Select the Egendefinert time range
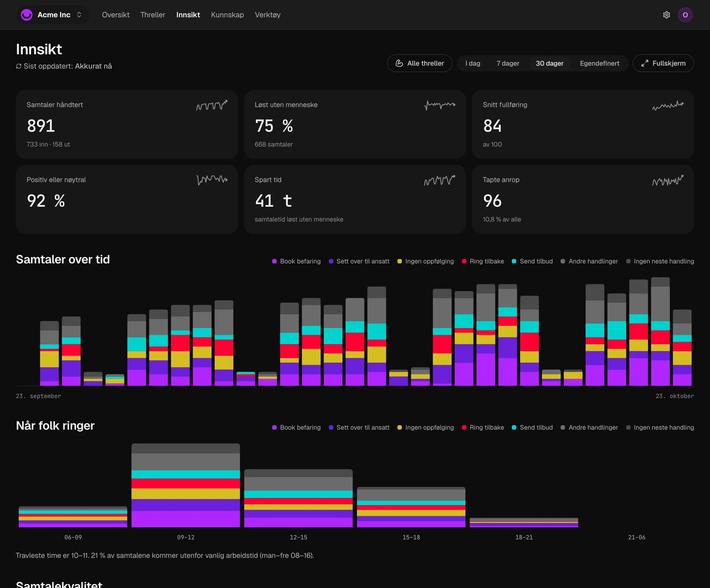710x588 pixels. (x=599, y=63)
